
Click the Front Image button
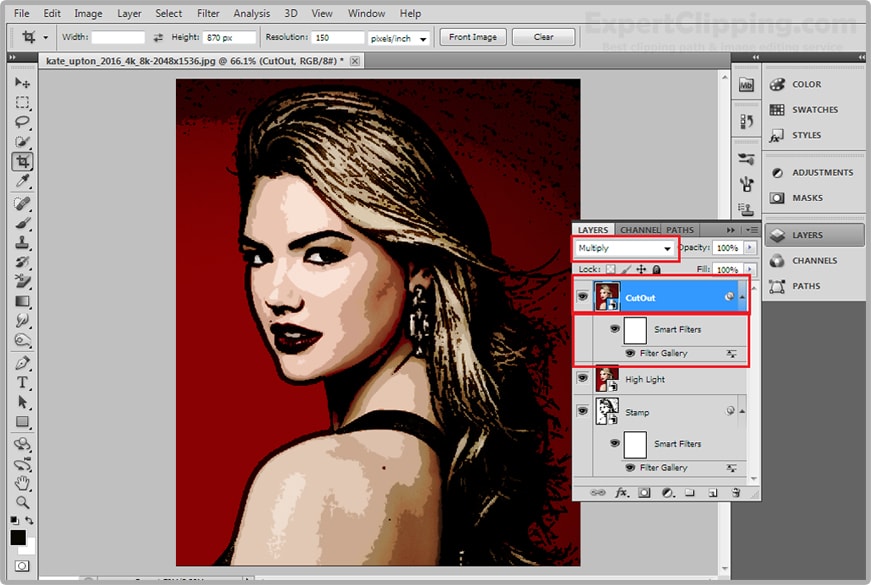473,37
